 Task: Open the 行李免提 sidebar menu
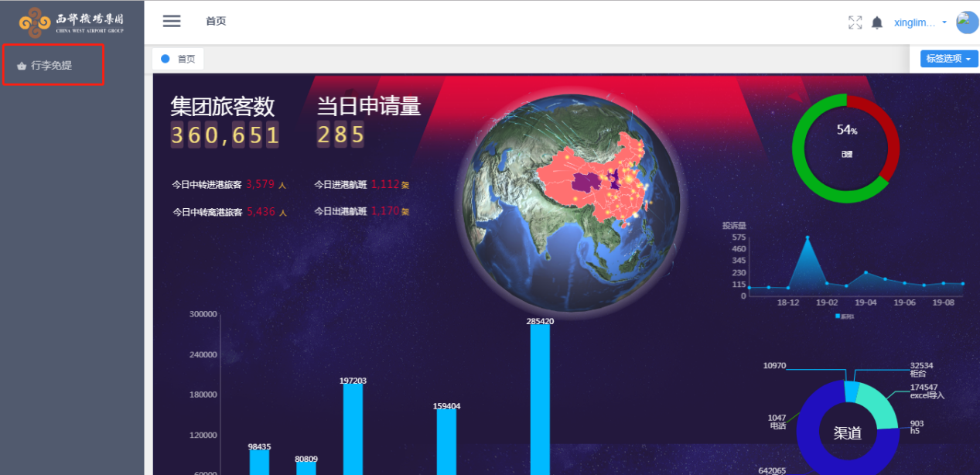coord(53,65)
